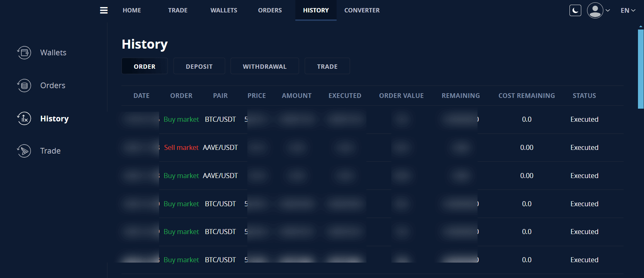Image resolution: width=644 pixels, height=278 pixels.
Task: Click the History sidebar chart icon
Action: 24,118
